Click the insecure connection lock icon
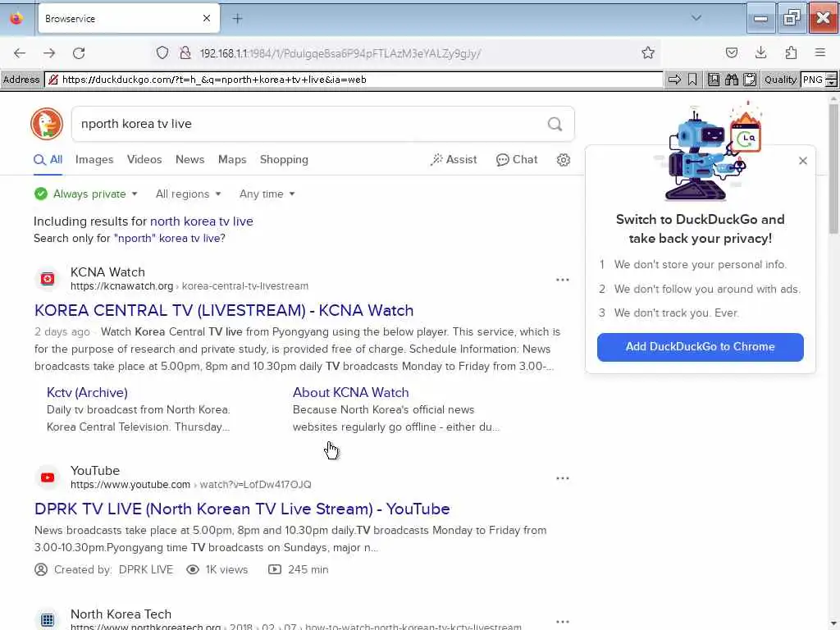This screenshot has width=840, height=630. click(x=185, y=53)
